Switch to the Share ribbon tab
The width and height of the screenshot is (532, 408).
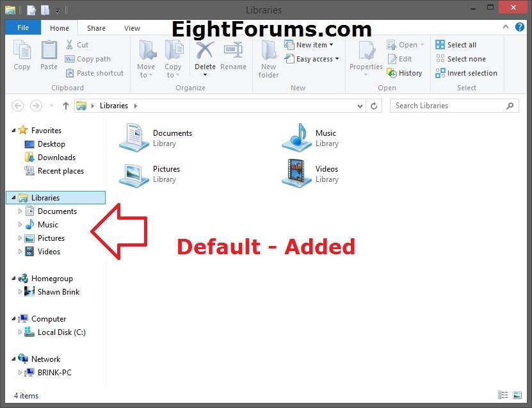tap(96, 28)
